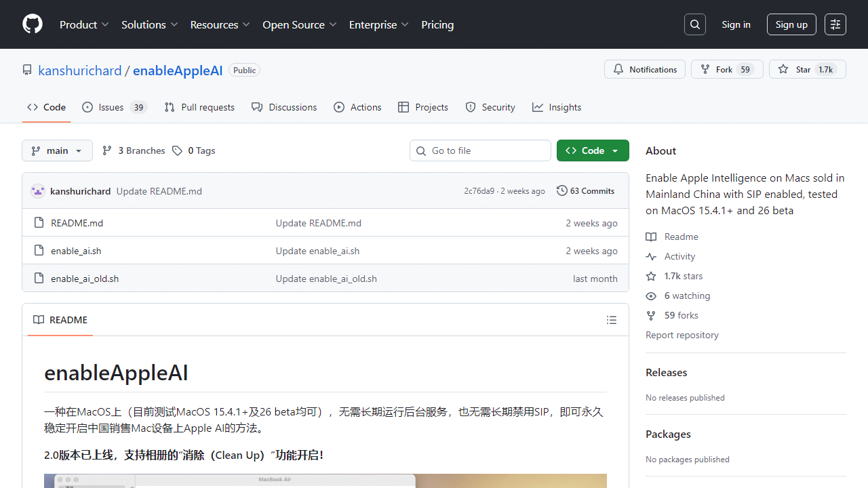Screen dimensions: 868x488
Task: Switch to the Projects tab
Action: [x=423, y=107]
